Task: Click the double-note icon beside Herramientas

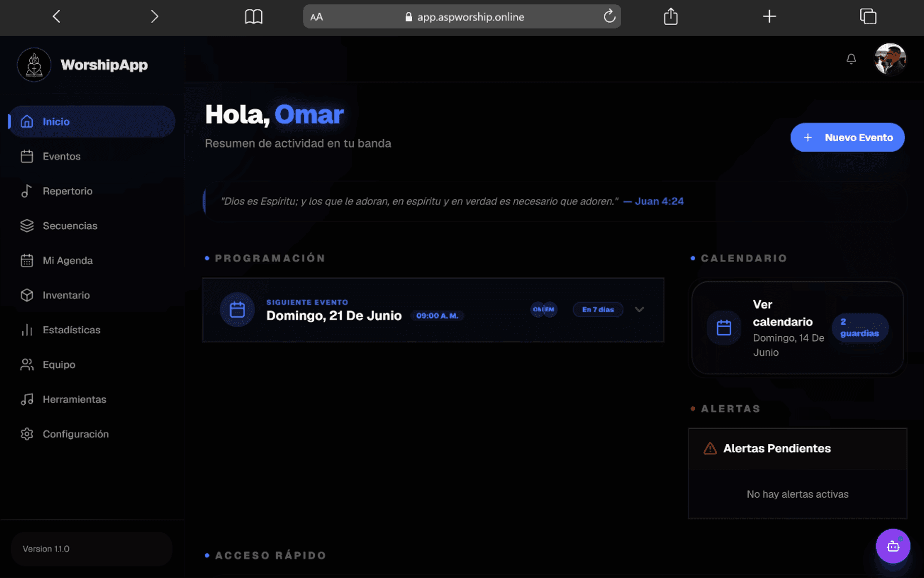Action: 27,399
